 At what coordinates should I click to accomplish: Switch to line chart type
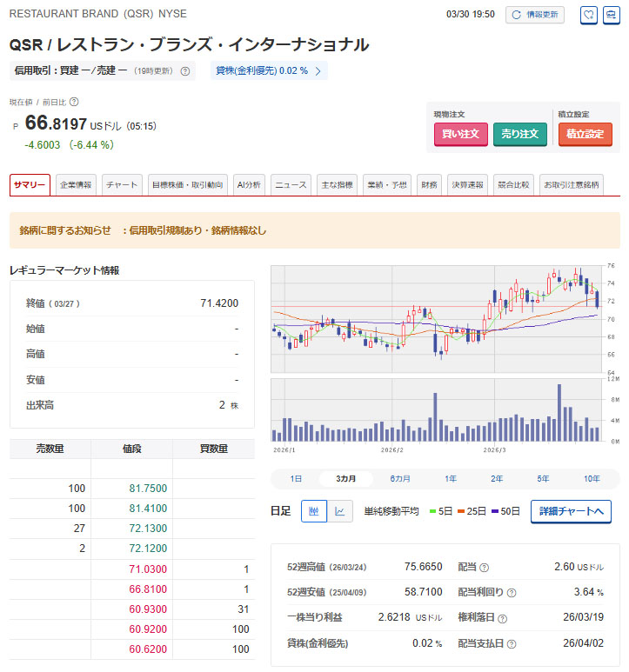tap(339, 511)
